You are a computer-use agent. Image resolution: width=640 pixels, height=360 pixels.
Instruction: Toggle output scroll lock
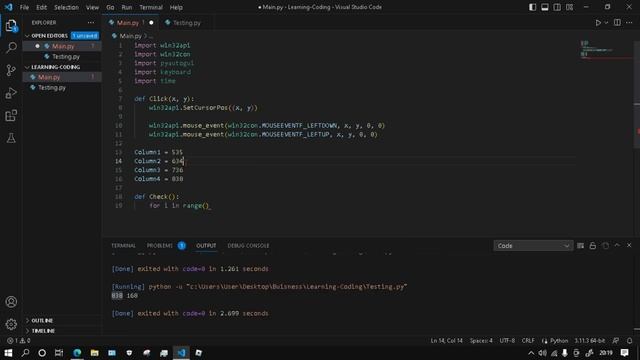point(593,246)
